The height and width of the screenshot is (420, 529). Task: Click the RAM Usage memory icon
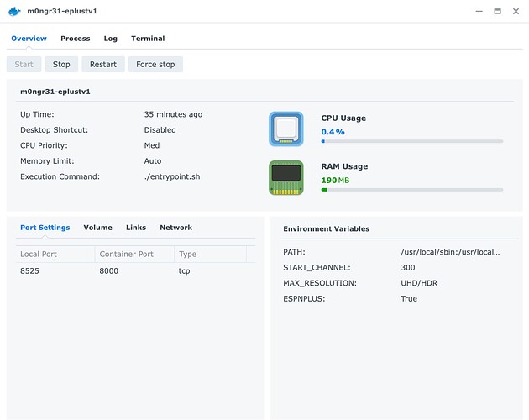tap(286, 177)
